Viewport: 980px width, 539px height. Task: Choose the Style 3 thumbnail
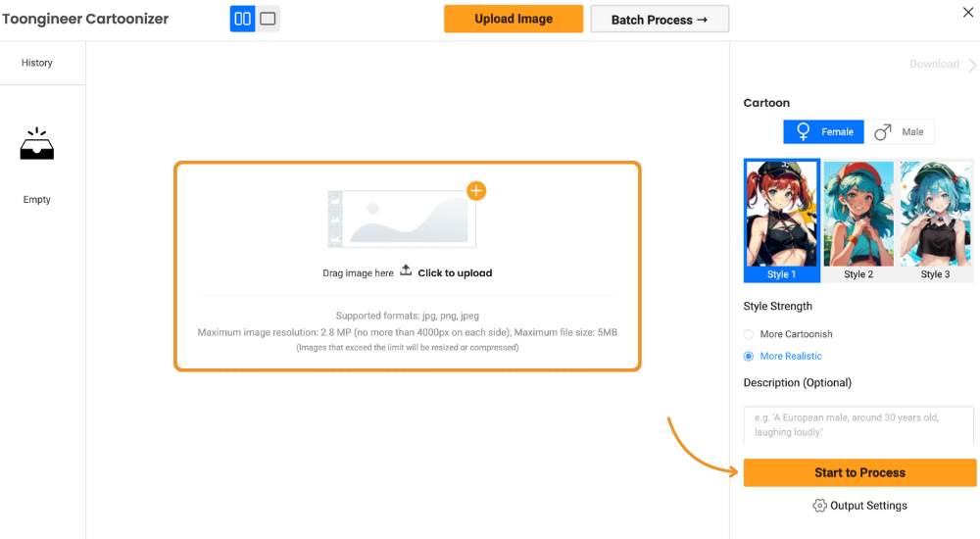click(935, 220)
